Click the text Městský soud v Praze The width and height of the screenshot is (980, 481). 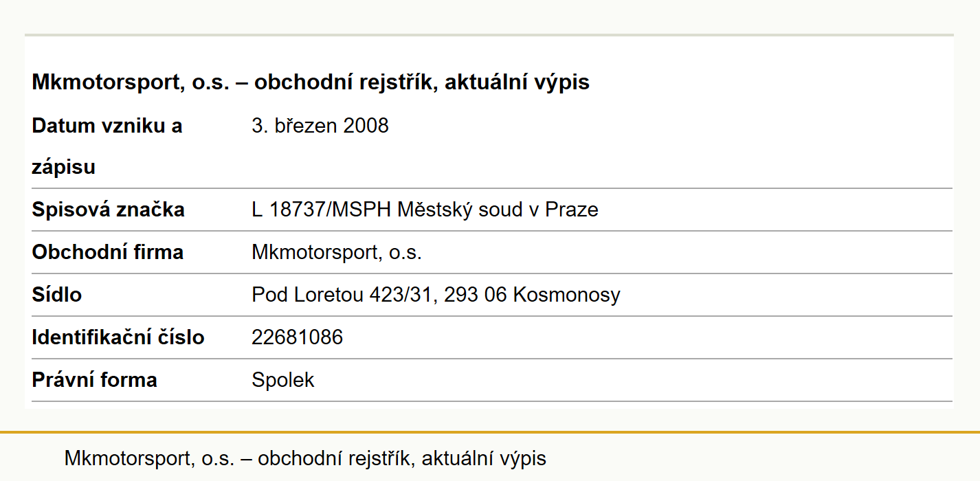point(498,210)
